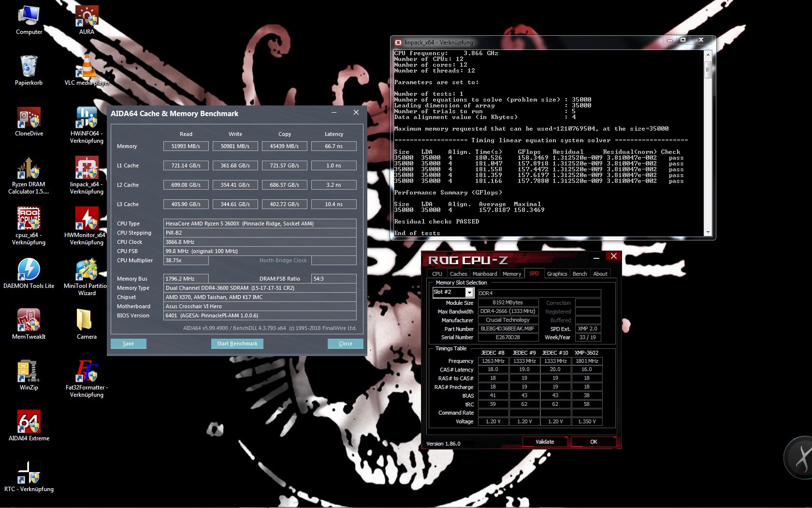Click Save in AIDA64 benchmark

(x=128, y=344)
